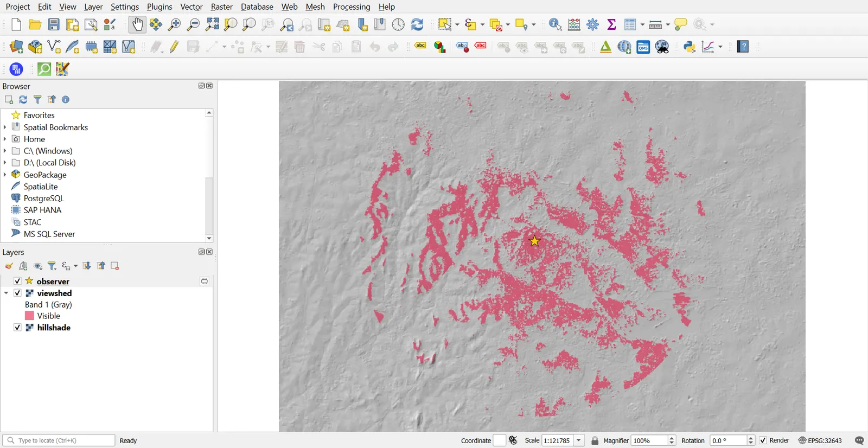This screenshot has height=448, width=868.
Task: Click the Statistical Summary sigma icon
Action: pos(611,24)
